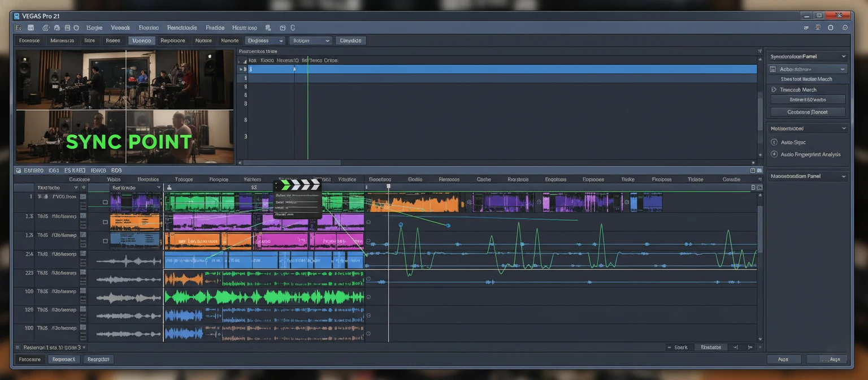Viewport: 868px width, 380px height.
Task: Click the timeline zoom control at the bottom right
Action: point(749,347)
